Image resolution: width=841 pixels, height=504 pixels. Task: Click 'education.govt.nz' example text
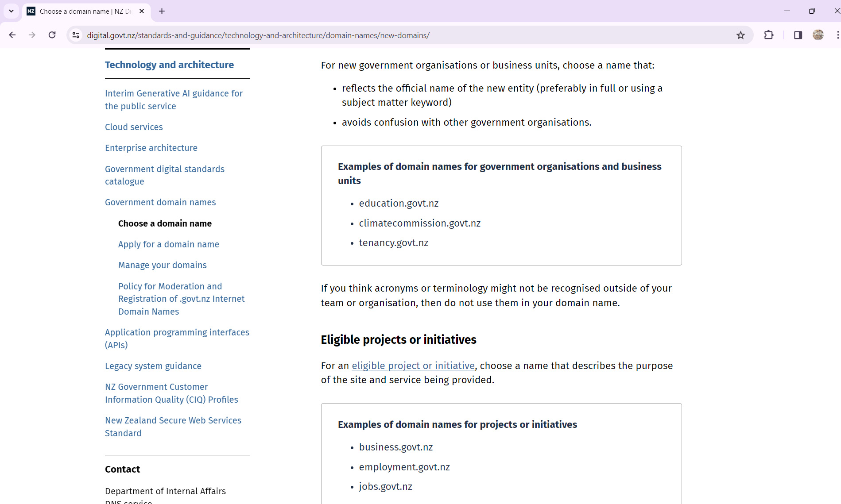(x=399, y=203)
